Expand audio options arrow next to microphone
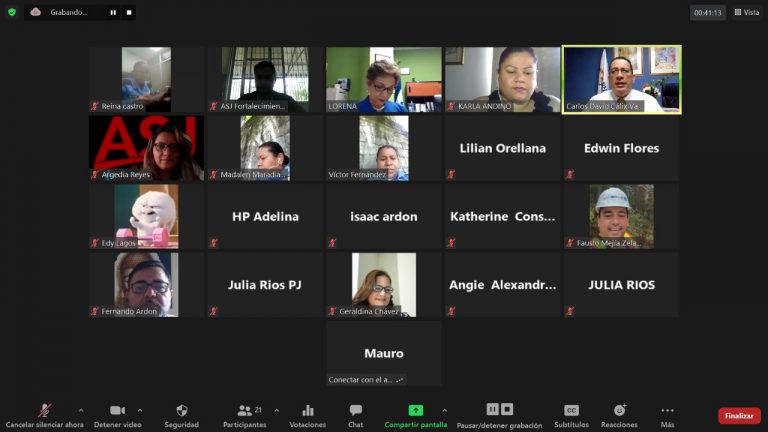The height and width of the screenshot is (432, 768). [81, 410]
